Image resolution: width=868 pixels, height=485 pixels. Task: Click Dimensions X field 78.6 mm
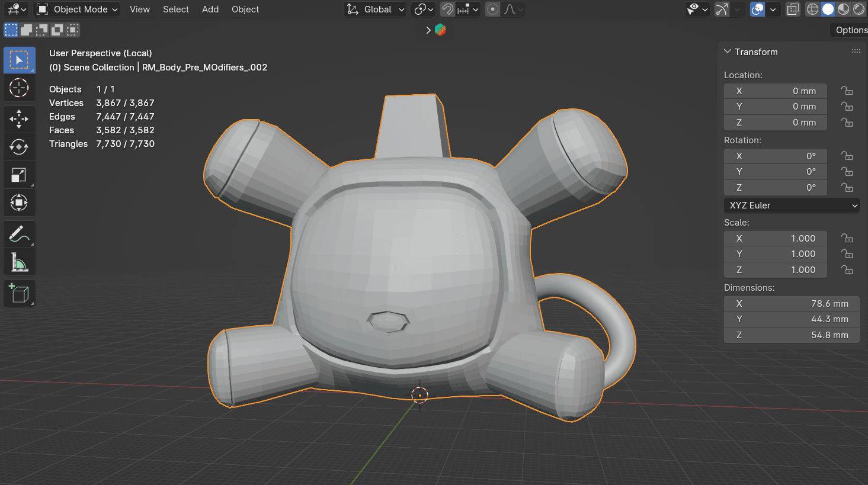point(792,304)
